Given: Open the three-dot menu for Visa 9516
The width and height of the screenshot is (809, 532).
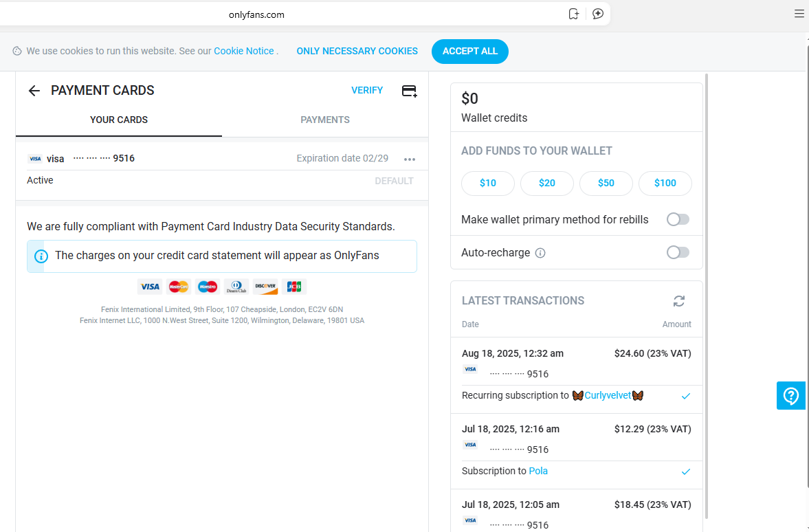Looking at the screenshot, I should tap(410, 159).
